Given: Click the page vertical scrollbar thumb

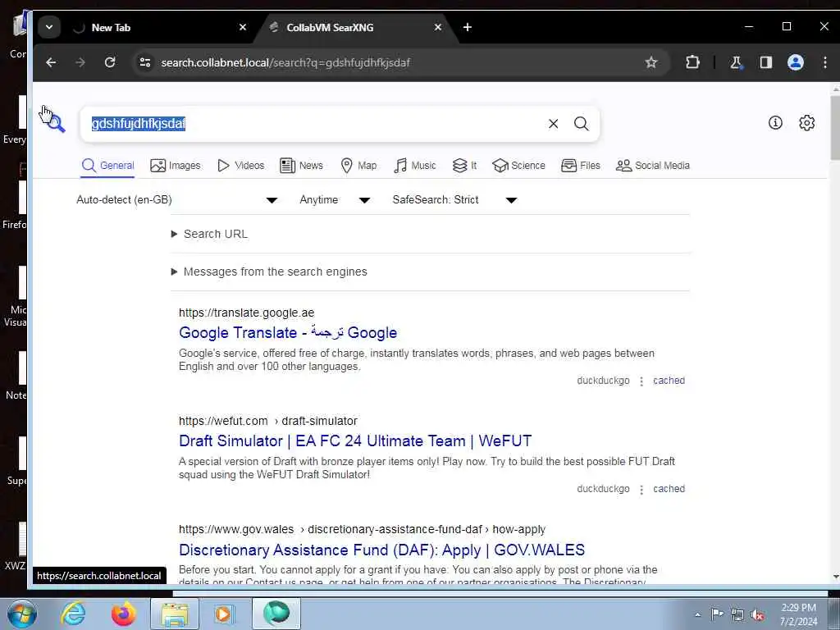Looking at the screenshot, I should coord(834,127).
